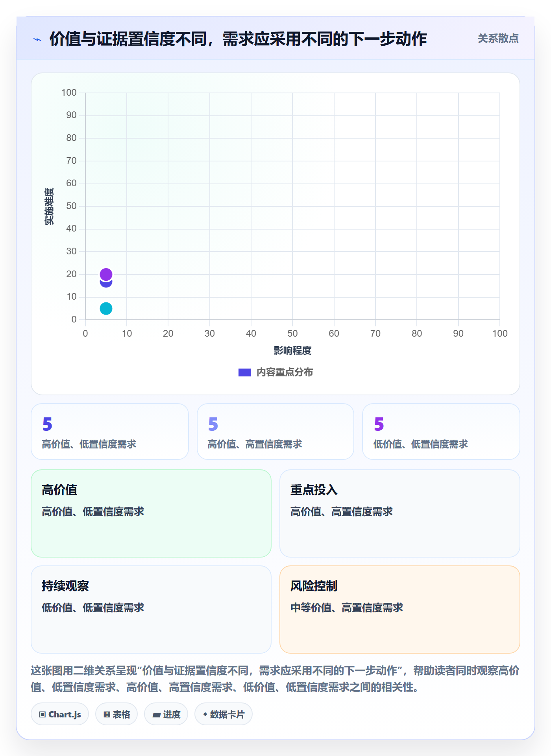
Task: Select the purple scatter point in the chart
Action: (106, 274)
